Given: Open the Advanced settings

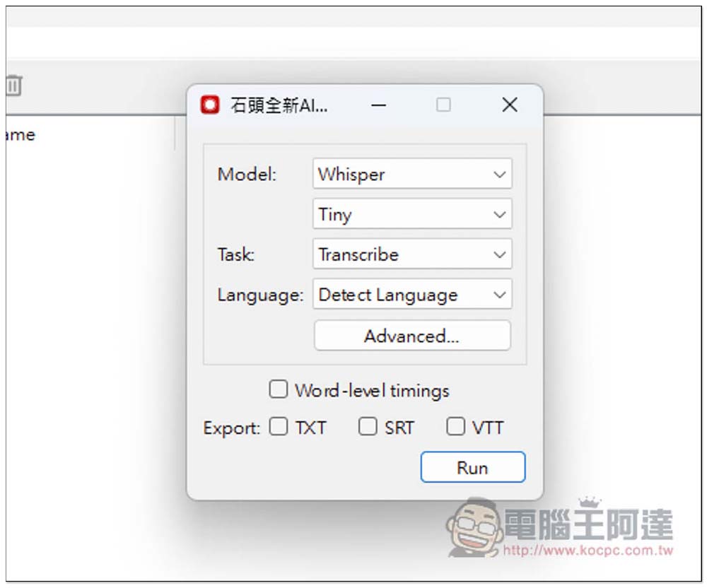Looking at the screenshot, I should (412, 336).
